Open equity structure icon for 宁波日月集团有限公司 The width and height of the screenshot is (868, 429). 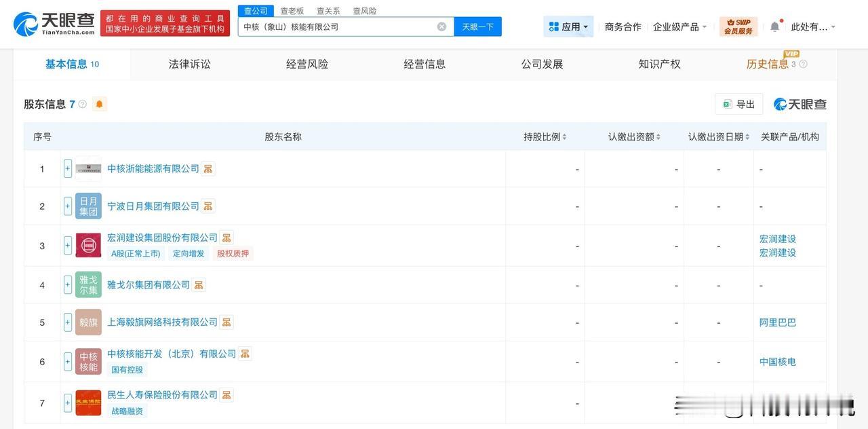(208, 206)
